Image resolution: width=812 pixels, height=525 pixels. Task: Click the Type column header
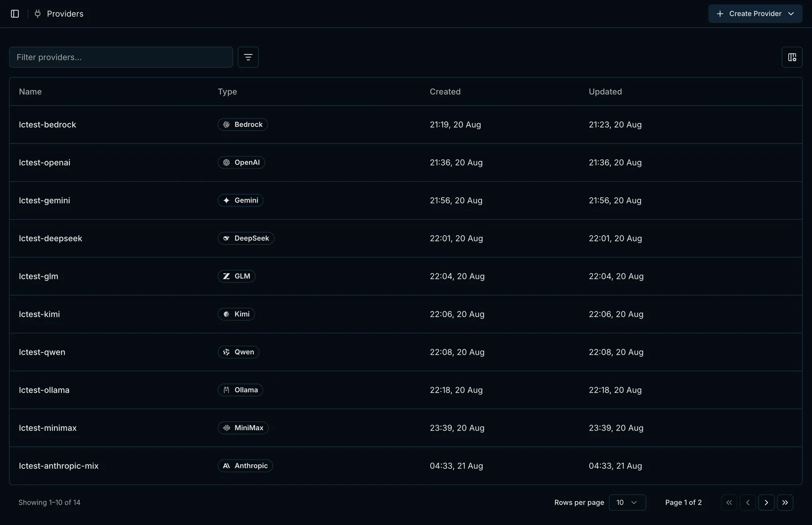[x=227, y=92]
